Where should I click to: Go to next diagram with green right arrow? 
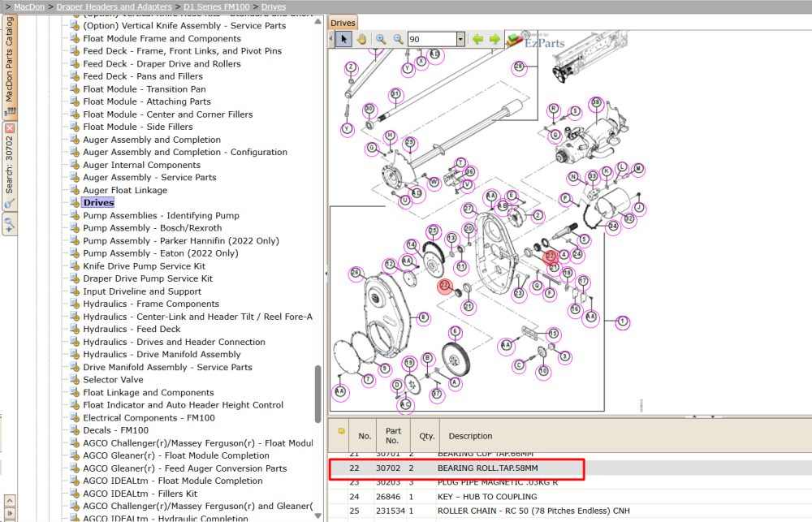[495, 39]
